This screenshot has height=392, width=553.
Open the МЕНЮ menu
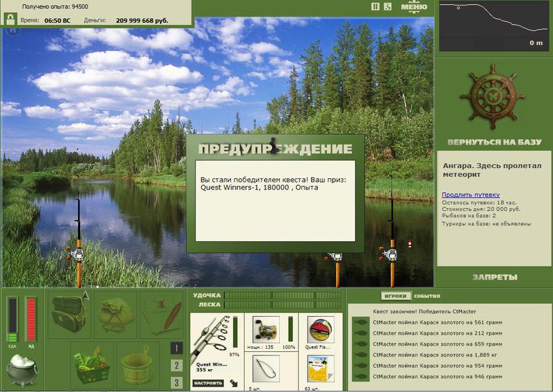(414, 8)
